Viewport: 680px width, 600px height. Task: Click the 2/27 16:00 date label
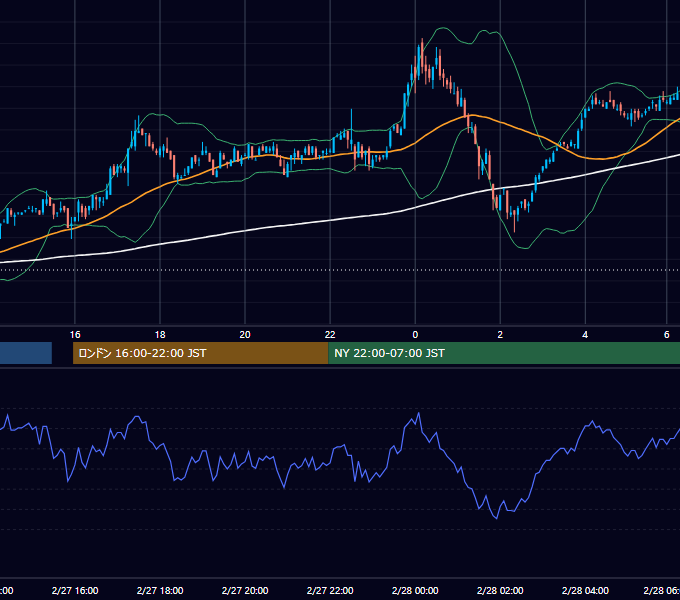[x=75, y=590]
